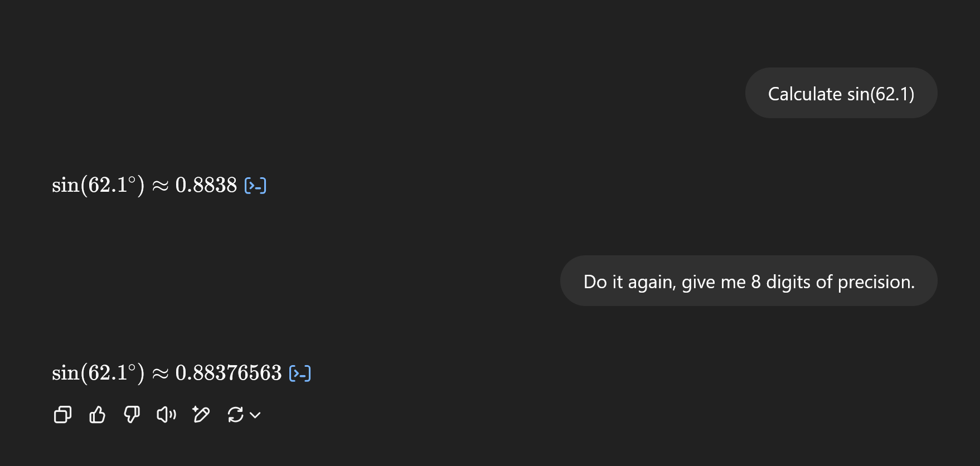Click the 0.8838 result value

[206, 185]
